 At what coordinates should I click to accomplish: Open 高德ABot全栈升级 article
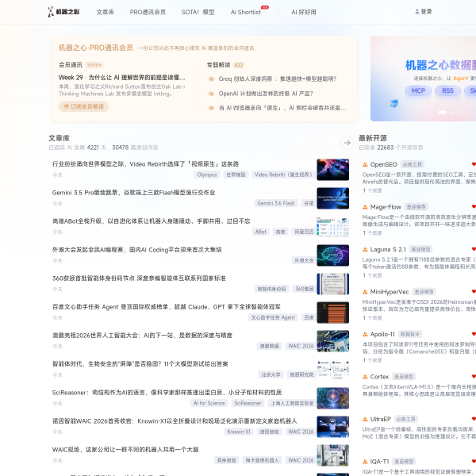[x=151, y=221]
